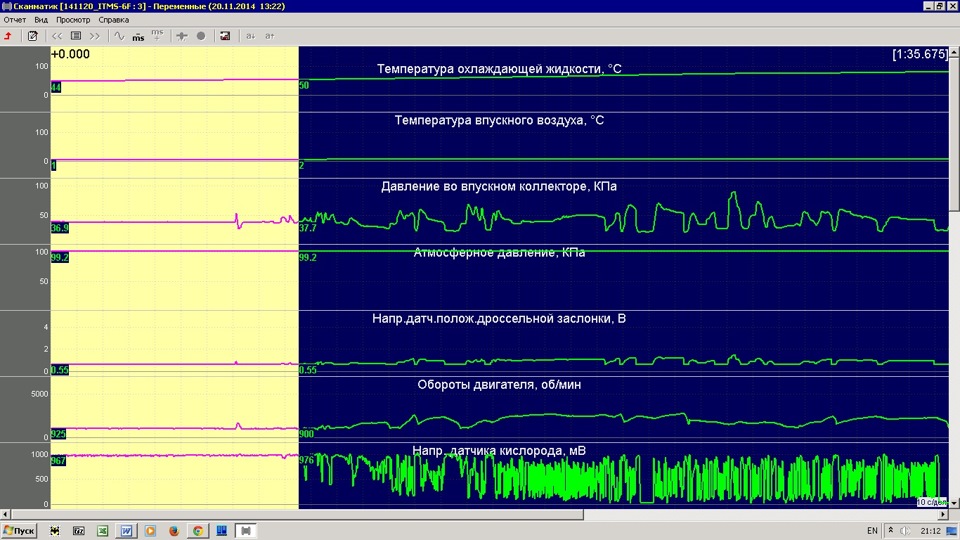Click the 925 engine RPM value
The image size is (960, 540).
(58, 433)
